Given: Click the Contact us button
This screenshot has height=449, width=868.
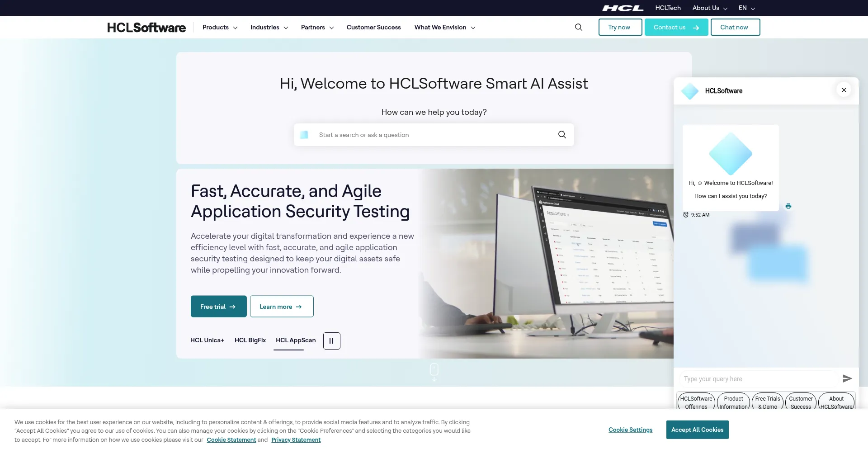Looking at the screenshot, I should [x=676, y=27].
